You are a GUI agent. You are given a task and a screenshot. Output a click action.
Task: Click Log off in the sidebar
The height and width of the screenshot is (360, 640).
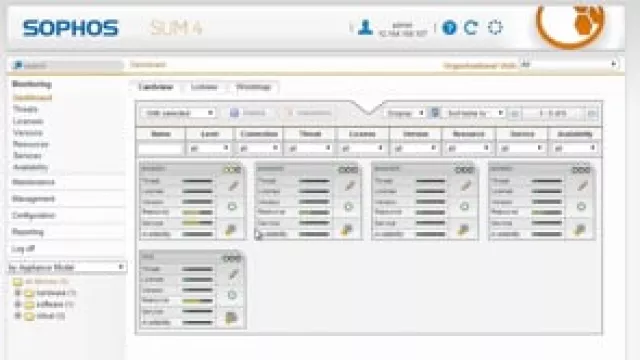coord(23,249)
